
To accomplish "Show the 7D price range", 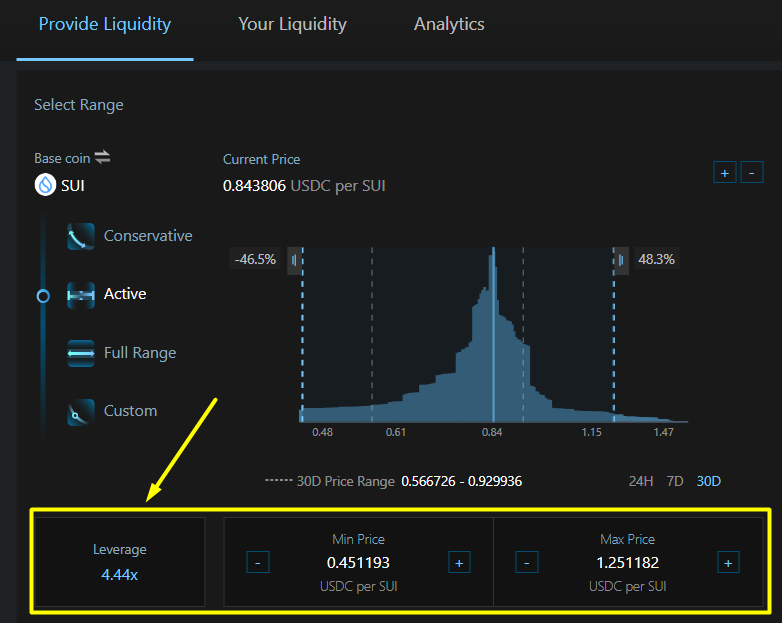I will coord(675,481).
